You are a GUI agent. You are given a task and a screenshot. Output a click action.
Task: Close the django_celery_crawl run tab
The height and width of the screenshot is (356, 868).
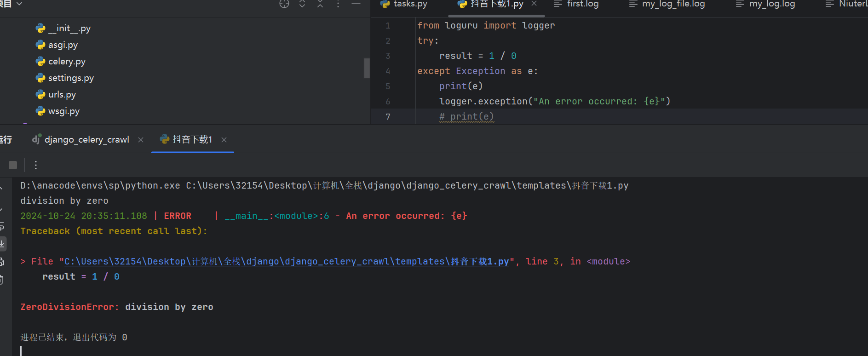[141, 140]
